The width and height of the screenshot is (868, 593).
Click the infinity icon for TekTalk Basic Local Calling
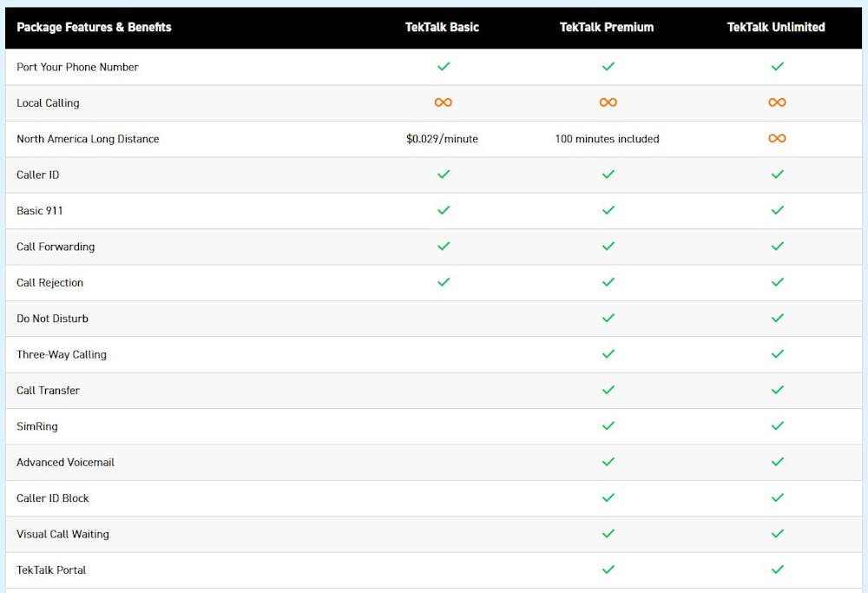[x=444, y=102]
